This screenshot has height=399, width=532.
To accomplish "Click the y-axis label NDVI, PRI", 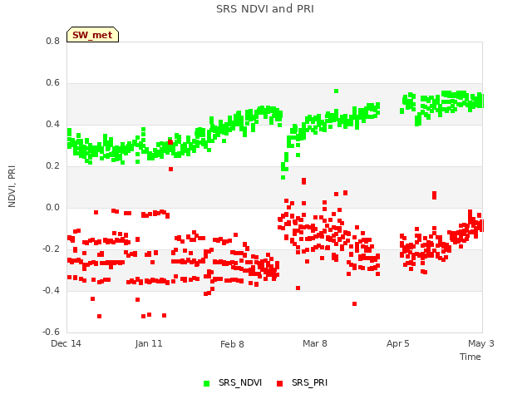I will point(12,186).
